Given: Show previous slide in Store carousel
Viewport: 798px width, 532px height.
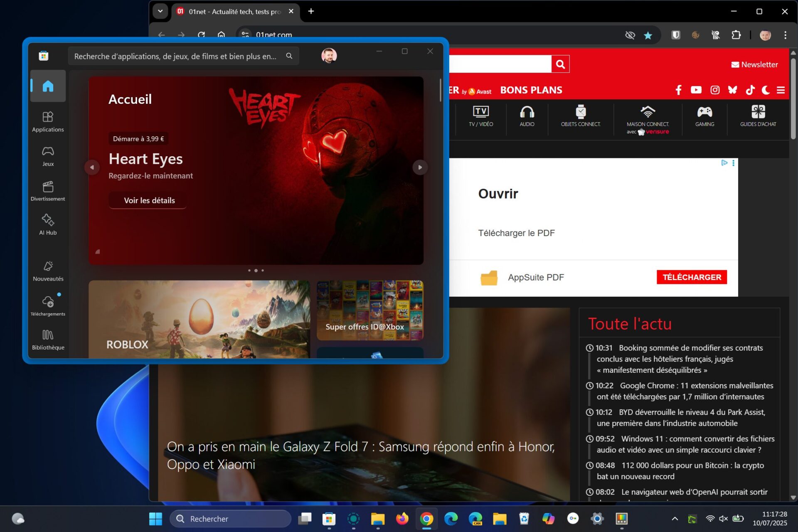Looking at the screenshot, I should pos(92,167).
